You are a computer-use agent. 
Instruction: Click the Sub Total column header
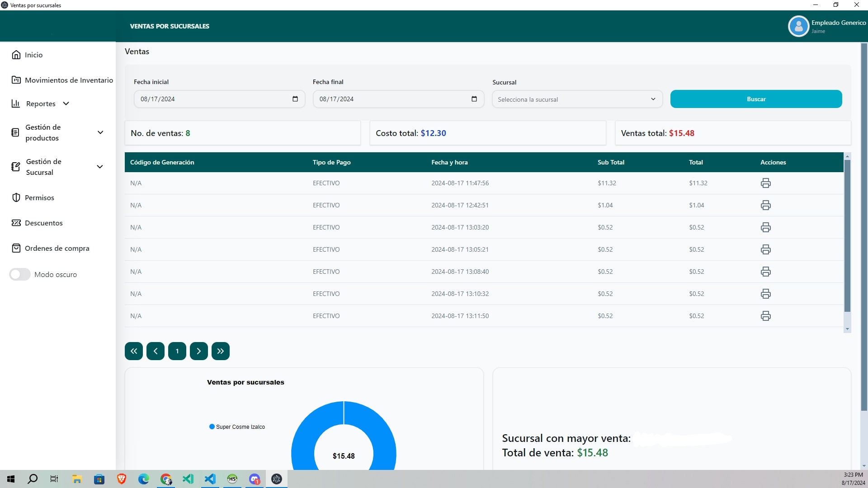tap(611, 162)
